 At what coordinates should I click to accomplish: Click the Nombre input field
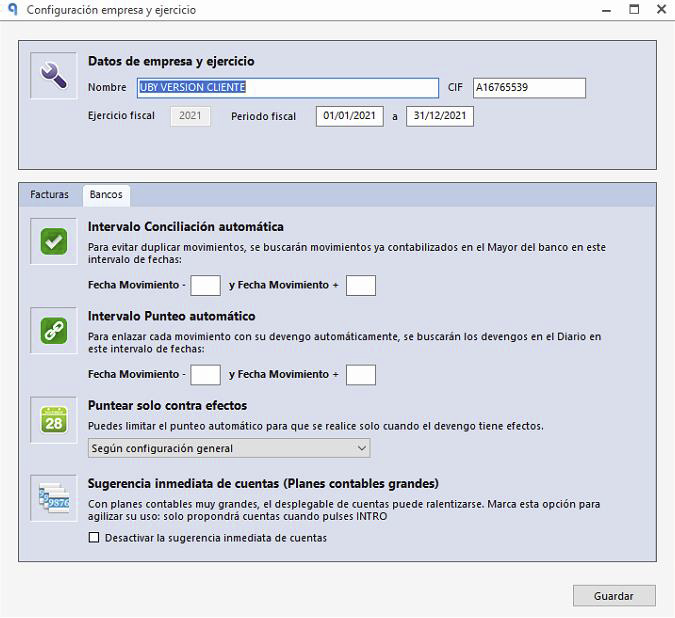pos(288,87)
